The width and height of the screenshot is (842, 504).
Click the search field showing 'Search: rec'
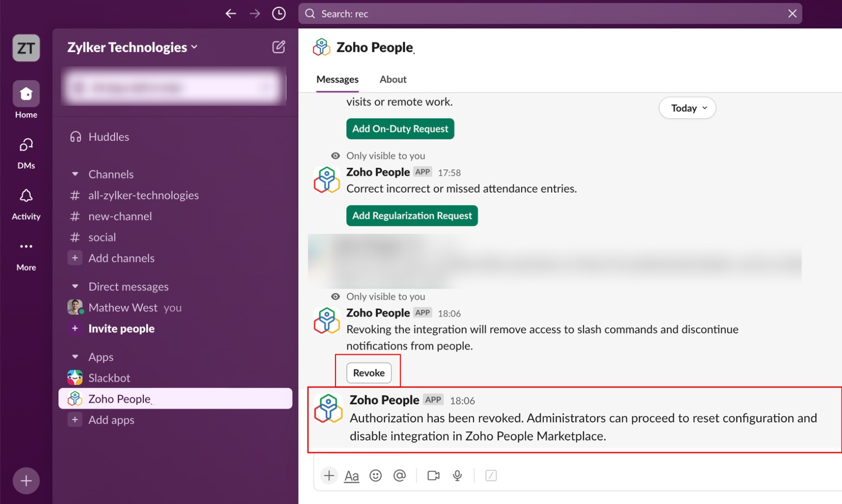pyautogui.click(x=550, y=13)
